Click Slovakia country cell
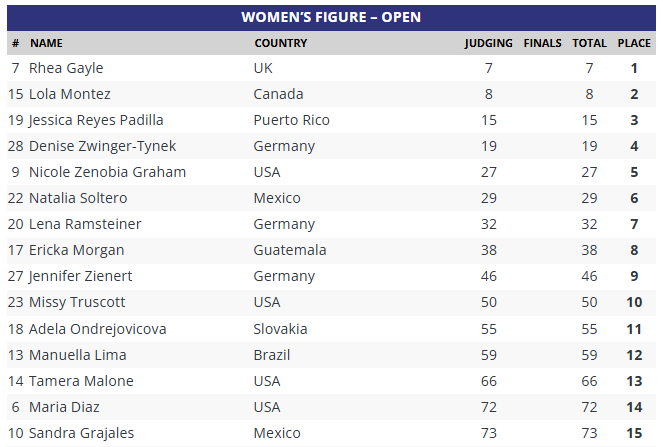Image resolution: width=663 pixels, height=447 pixels. (x=281, y=329)
